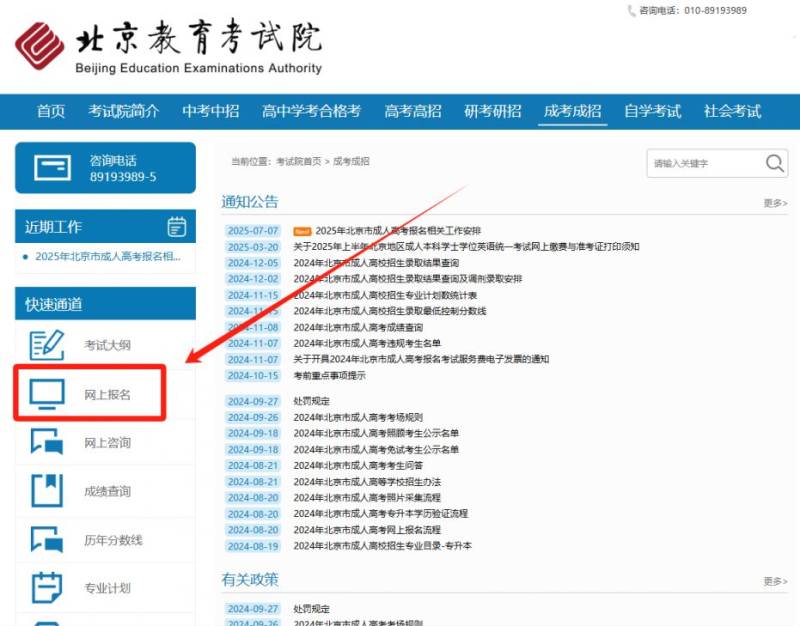Click the 专业计划 calendar icon
Viewport: 800px width, 626px height.
(x=47, y=588)
